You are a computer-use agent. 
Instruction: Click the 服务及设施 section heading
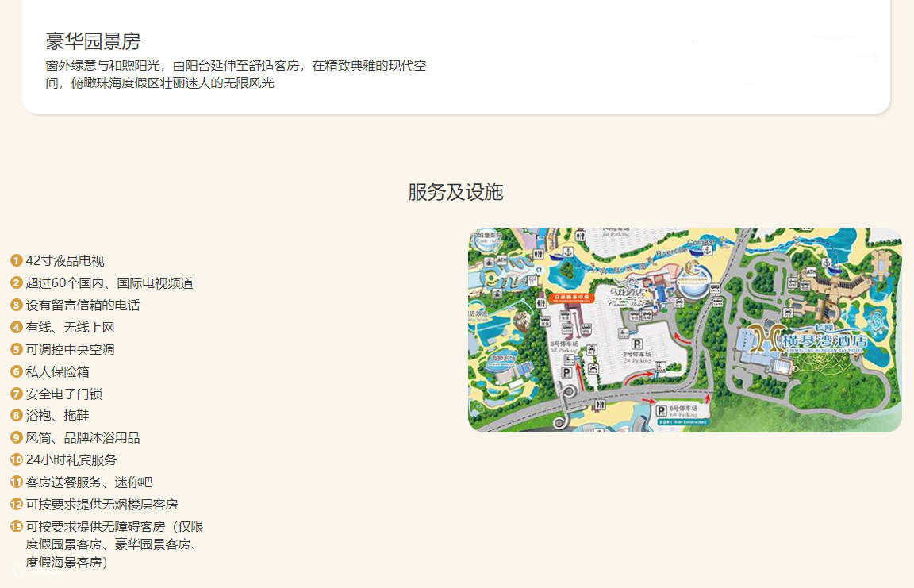455,192
